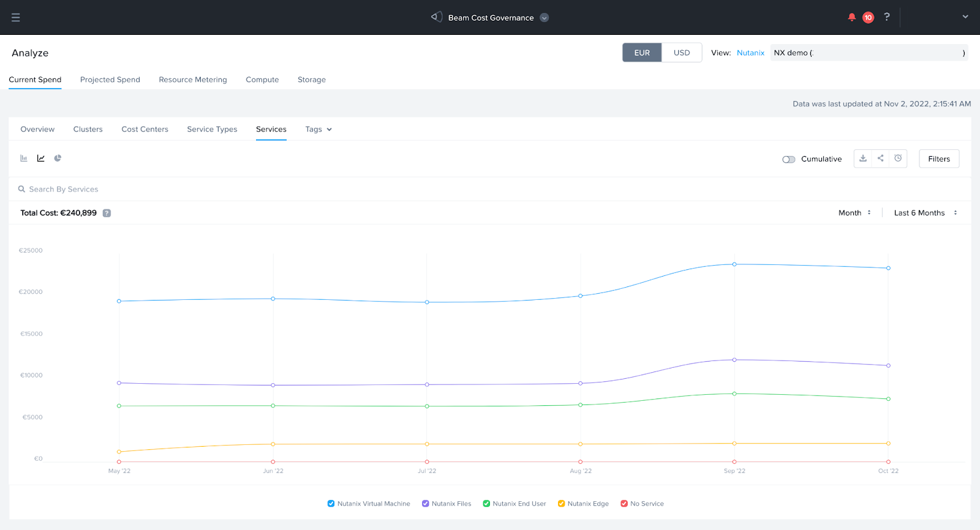Enable the Cumulative toggle
980x530 pixels.
tap(788, 159)
